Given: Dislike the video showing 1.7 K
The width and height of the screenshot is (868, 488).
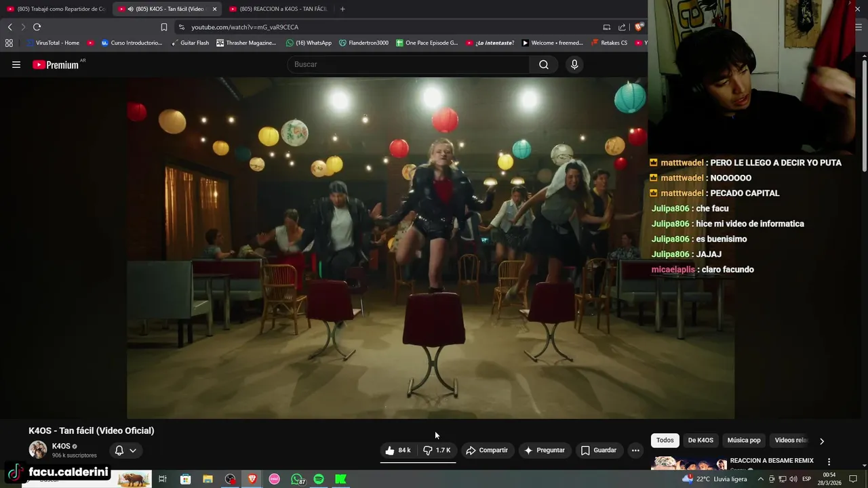Looking at the screenshot, I should [437, 450].
